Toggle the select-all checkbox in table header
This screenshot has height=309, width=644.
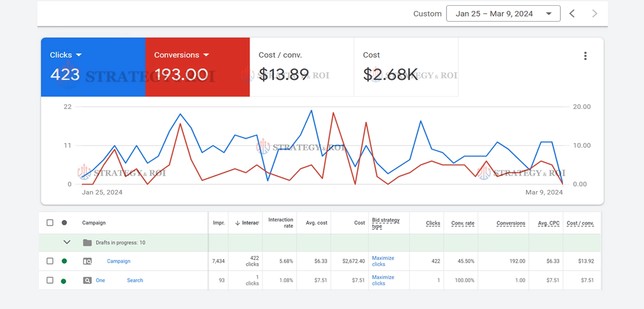(x=50, y=223)
